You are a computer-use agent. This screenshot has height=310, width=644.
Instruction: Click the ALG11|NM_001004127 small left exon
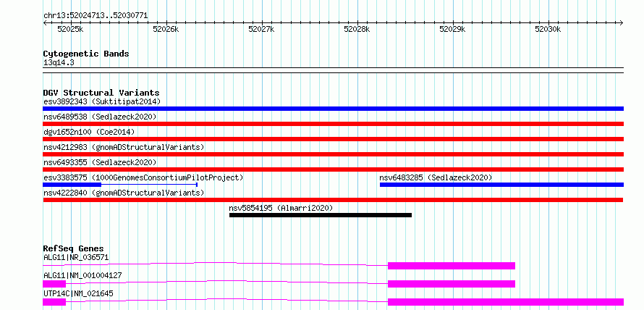(54, 284)
